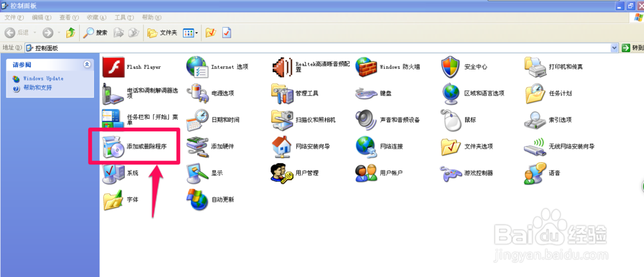
Task: Open the 工具 menu
Action: tap(124, 17)
